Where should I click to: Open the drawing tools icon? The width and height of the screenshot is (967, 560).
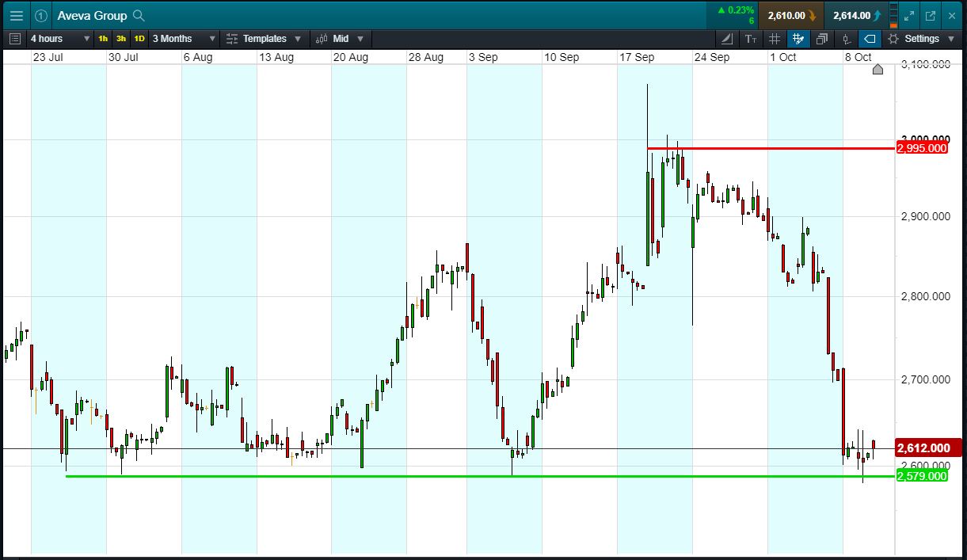tap(728, 38)
